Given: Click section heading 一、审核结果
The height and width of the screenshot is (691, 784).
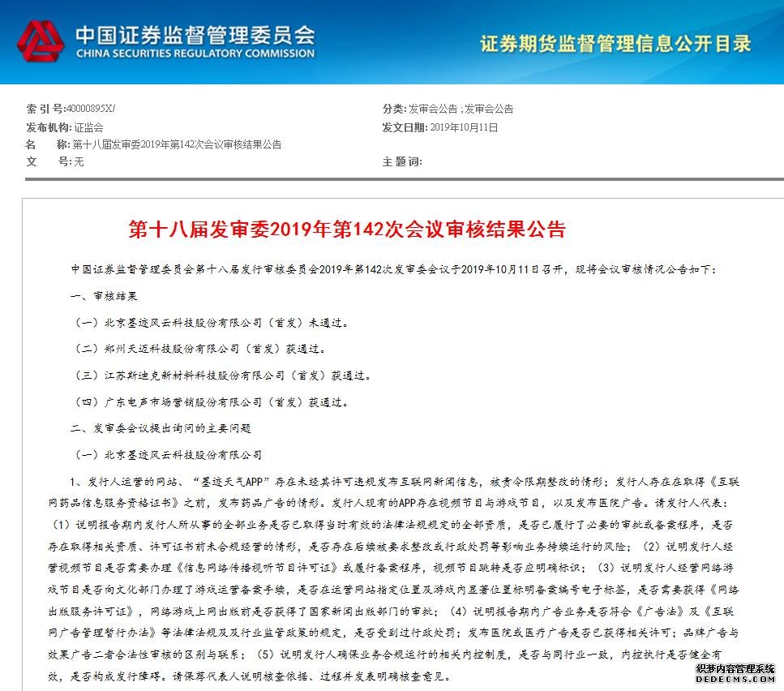Looking at the screenshot, I should click(104, 296).
